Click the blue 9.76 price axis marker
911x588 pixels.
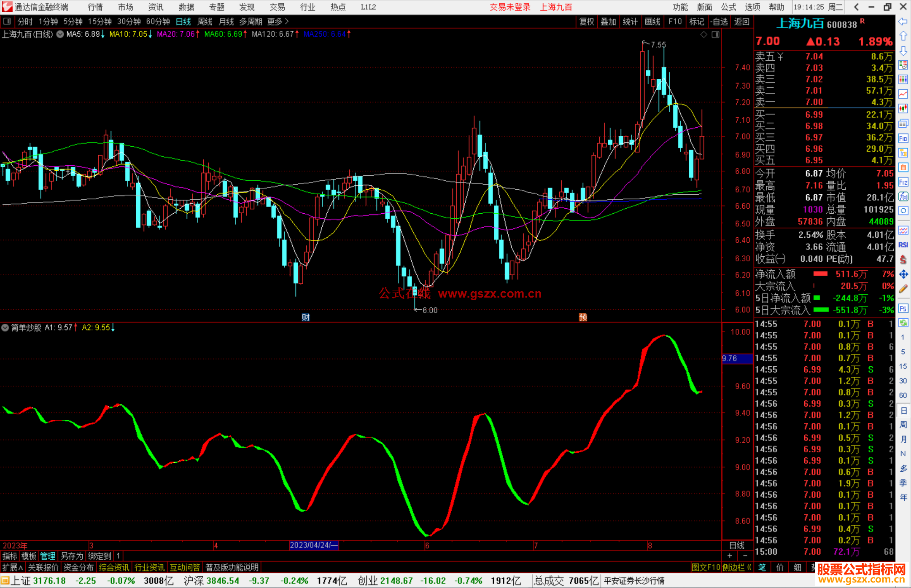click(x=737, y=359)
